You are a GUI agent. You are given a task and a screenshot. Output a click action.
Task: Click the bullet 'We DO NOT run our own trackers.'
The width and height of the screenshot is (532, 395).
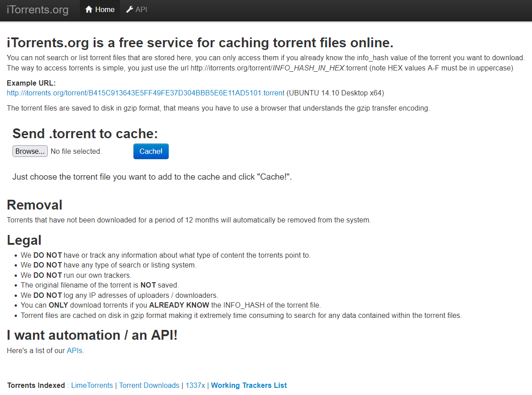click(76, 276)
